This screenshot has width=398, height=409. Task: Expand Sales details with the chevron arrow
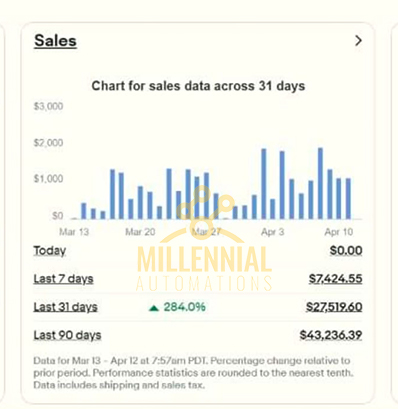coord(358,41)
